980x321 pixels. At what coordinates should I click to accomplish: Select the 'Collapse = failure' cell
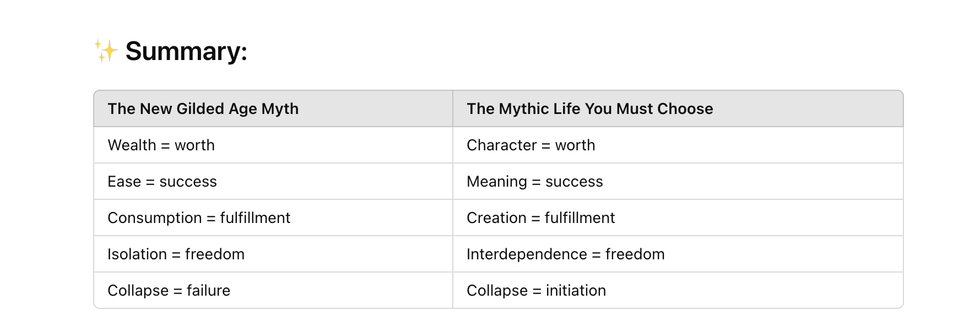273,290
